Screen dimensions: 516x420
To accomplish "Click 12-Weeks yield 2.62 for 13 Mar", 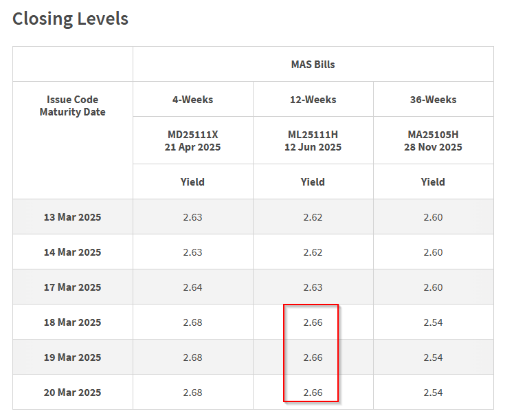I will 313,217.
